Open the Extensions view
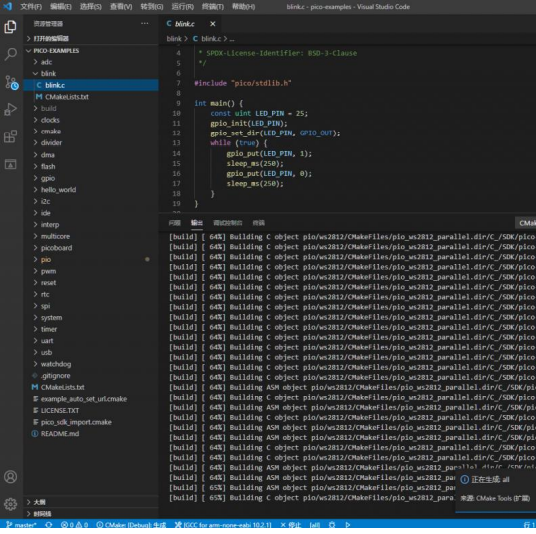Viewport: 536px width, 534px height. 10,137
